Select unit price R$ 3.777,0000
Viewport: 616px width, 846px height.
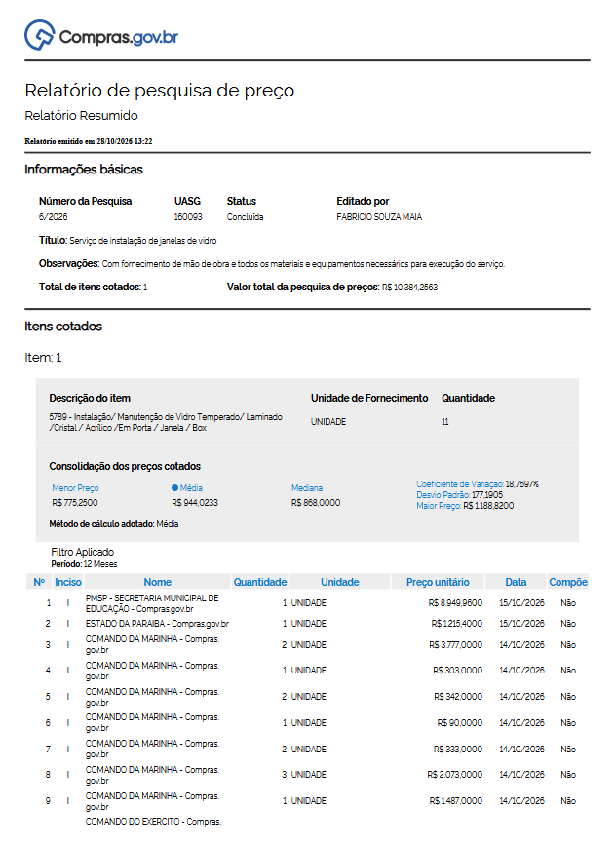[456, 645]
